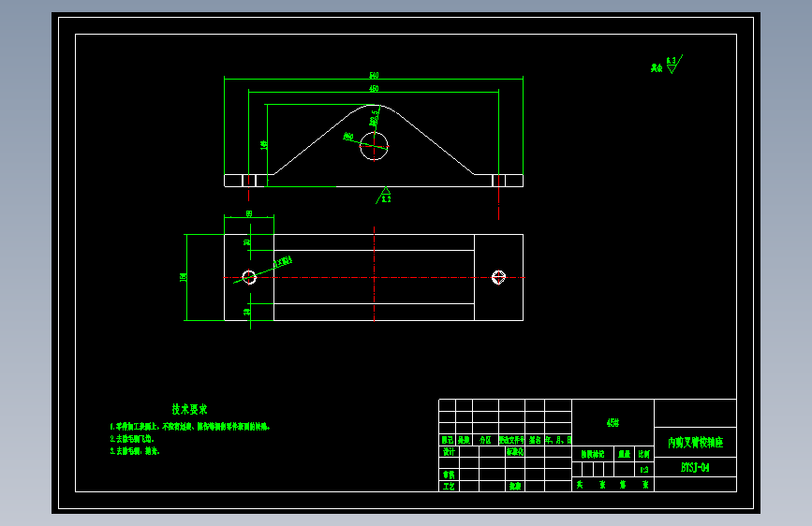Click the 2×Φ24 hole leader annotation
Viewport: 812px width, 526px height.
(x=283, y=262)
